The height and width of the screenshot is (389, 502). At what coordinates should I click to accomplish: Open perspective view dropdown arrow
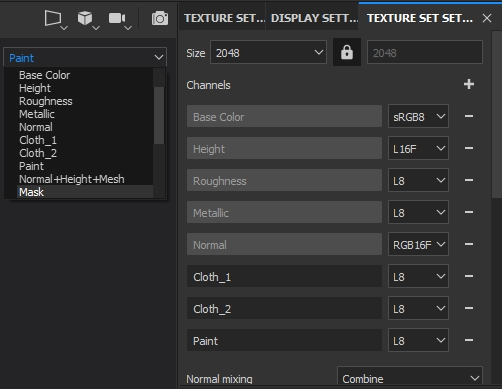coord(64,28)
